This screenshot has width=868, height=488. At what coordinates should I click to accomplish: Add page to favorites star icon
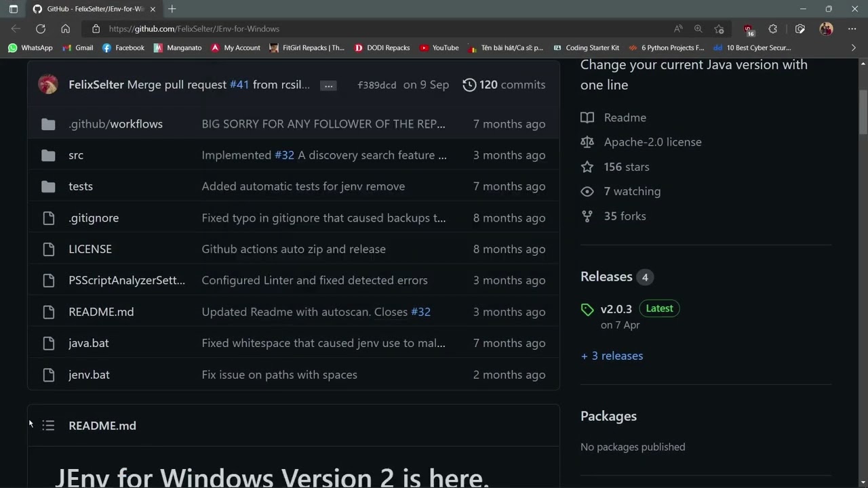[719, 28]
